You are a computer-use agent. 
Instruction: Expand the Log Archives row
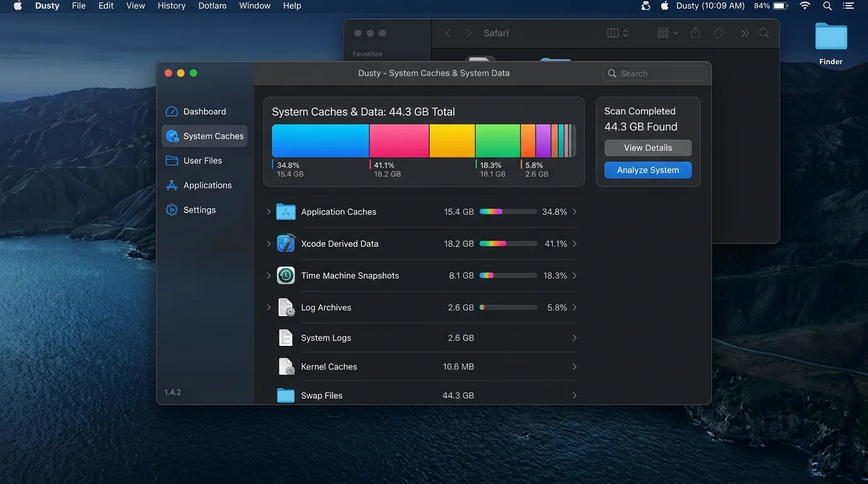coord(269,308)
